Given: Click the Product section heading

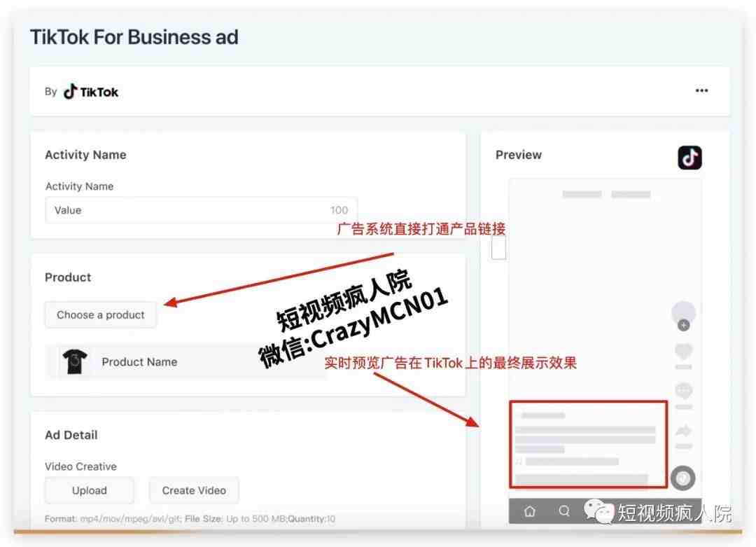Looking at the screenshot, I should tap(68, 277).
